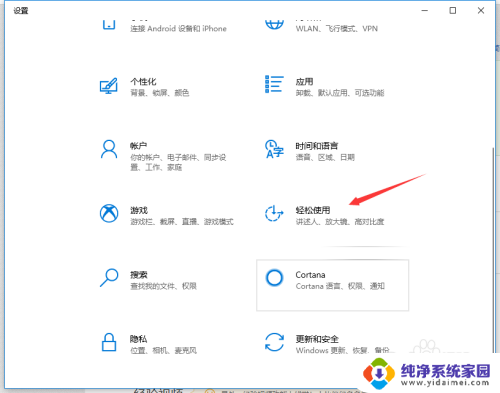
Task: Open 时间和语言 settings title
Action: pos(317,146)
